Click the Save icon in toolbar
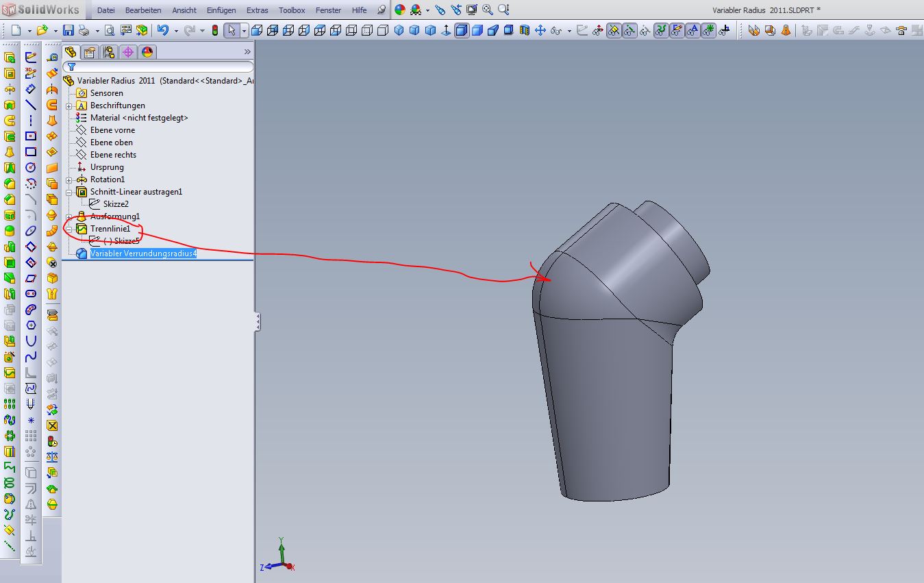The height and width of the screenshot is (583, 924). (68, 30)
